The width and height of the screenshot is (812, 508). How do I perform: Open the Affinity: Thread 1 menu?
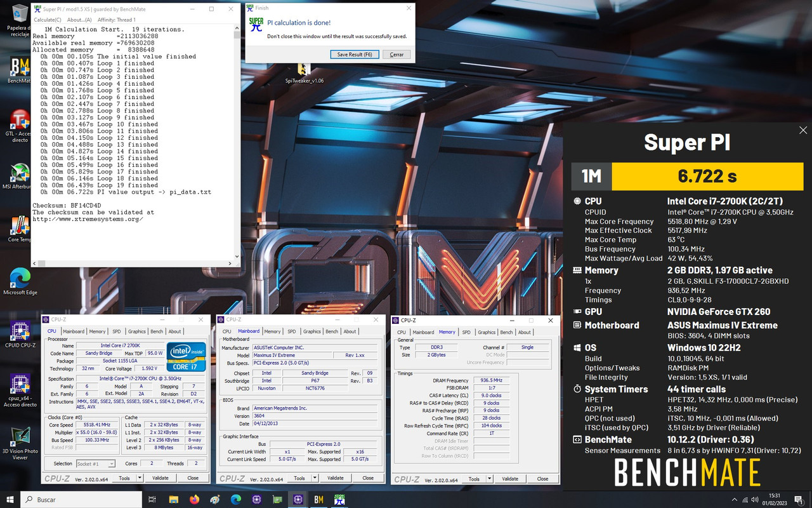click(x=118, y=20)
